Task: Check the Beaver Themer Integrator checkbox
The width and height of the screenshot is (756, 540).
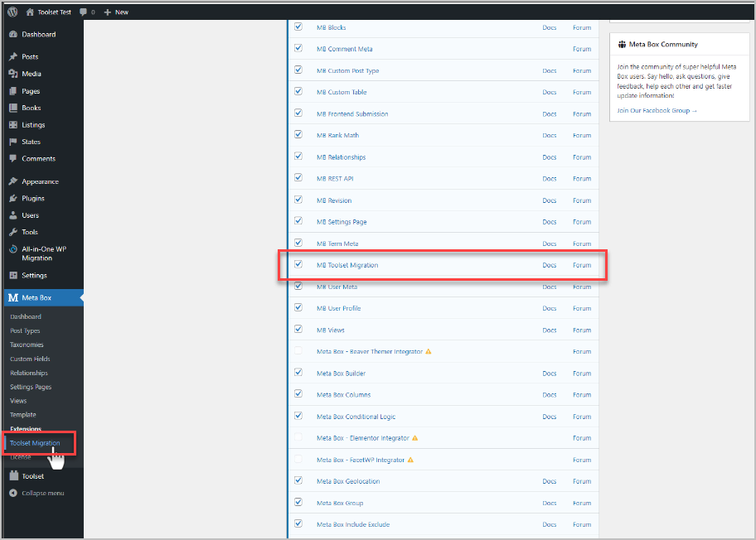Action: click(x=298, y=350)
